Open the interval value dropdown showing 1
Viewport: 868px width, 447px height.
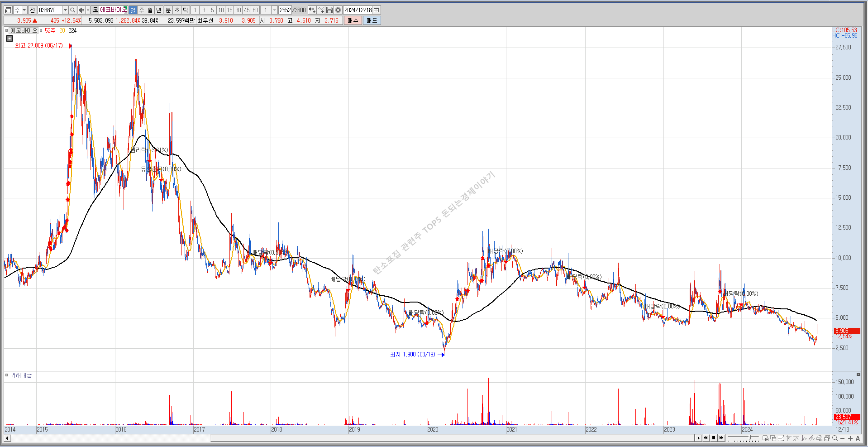pyautogui.click(x=274, y=10)
